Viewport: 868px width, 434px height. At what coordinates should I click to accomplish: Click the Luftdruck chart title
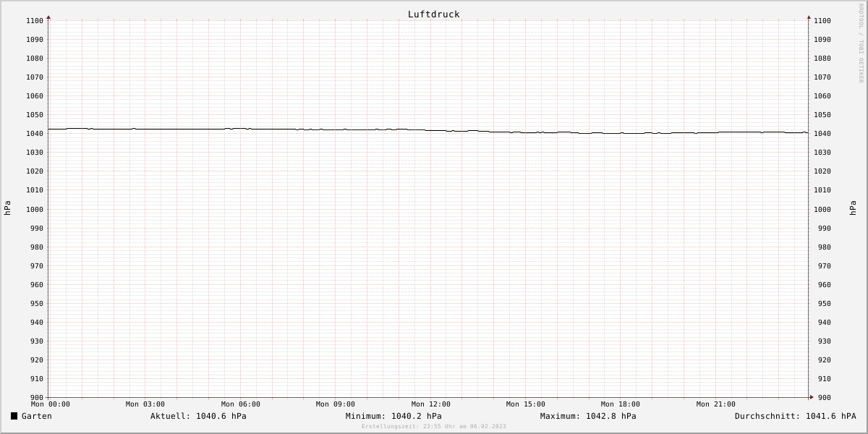pyautogui.click(x=433, y=14)
